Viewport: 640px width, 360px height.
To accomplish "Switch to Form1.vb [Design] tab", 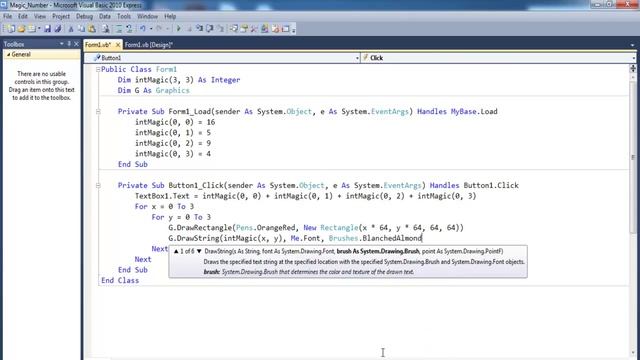I will pos(149,44).
